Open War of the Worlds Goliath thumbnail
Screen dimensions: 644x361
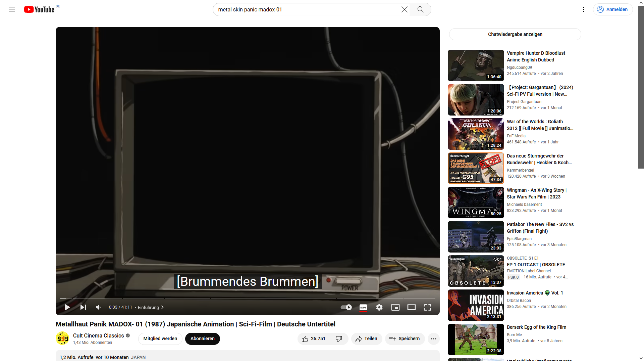(x=476, y=134)
